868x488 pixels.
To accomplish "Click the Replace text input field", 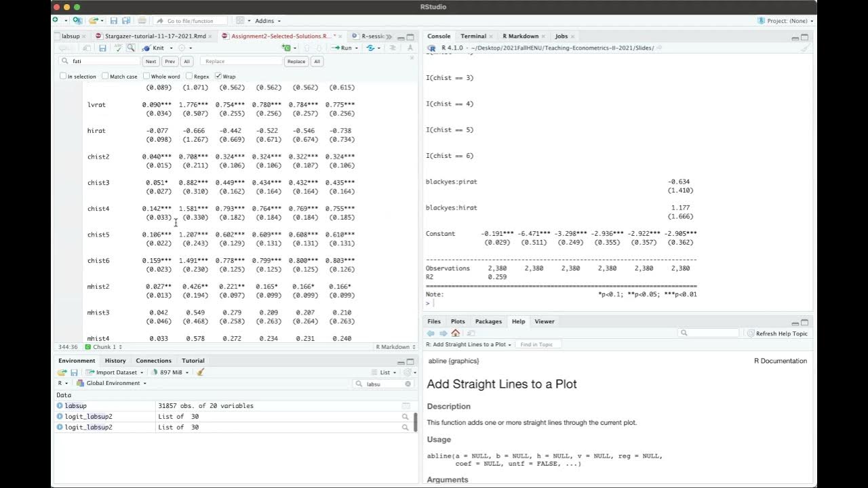I will pyautogui.click(x=242, y=61).
